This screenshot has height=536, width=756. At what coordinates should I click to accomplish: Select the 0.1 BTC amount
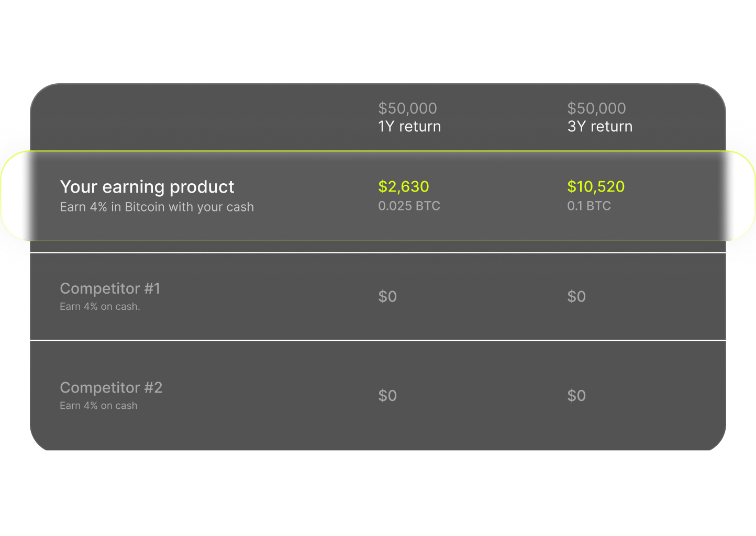point(589,206)
